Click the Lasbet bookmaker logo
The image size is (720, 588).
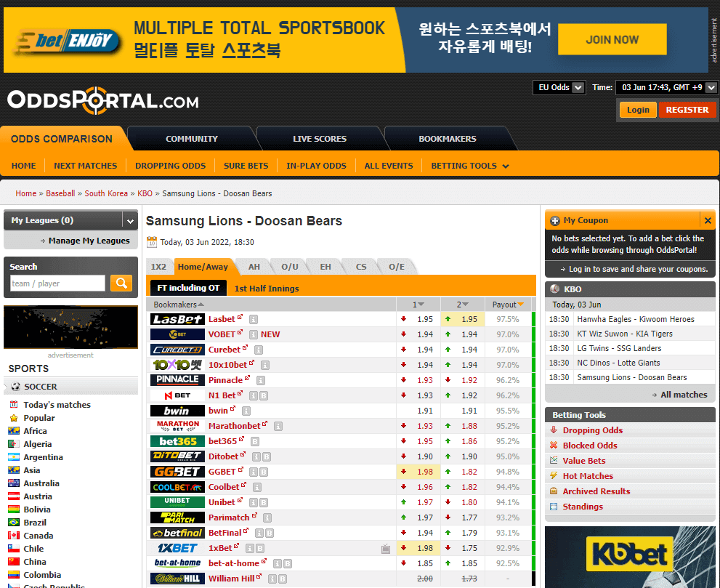(x=177, y=319)
